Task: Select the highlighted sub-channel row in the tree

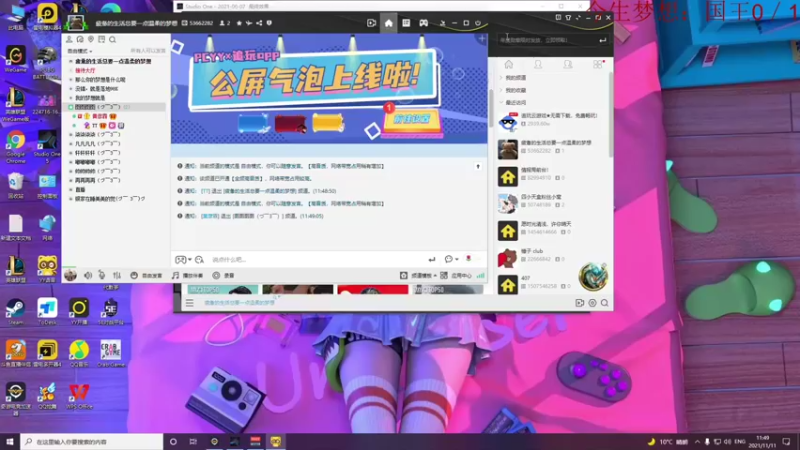Action: point(116,107)
